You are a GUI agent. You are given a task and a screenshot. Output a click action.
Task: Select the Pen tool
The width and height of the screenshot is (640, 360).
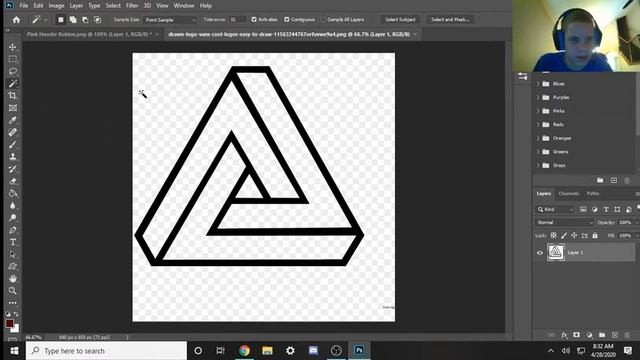pyautogui.click(x=13, y=230)
